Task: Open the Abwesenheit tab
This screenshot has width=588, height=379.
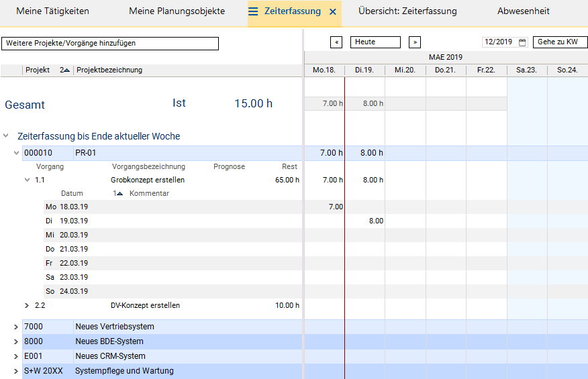Action: click(x=524, y=11)
